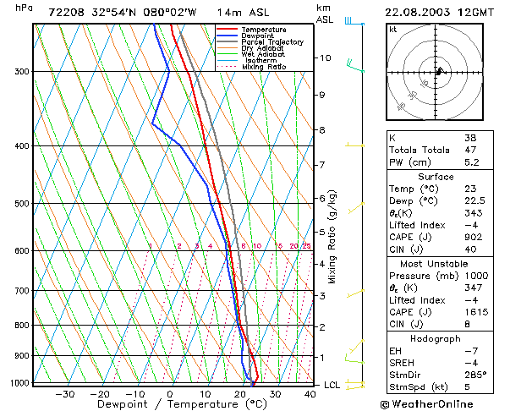
Task: Click the StmSpd (kt) value 5
Action: pos(467,387)
